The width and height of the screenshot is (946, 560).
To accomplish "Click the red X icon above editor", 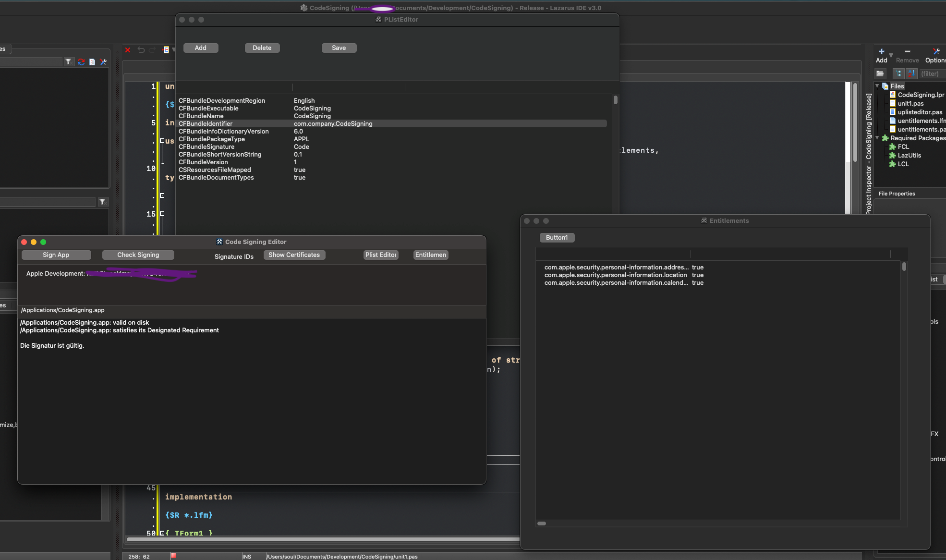I will click(128, 50).
